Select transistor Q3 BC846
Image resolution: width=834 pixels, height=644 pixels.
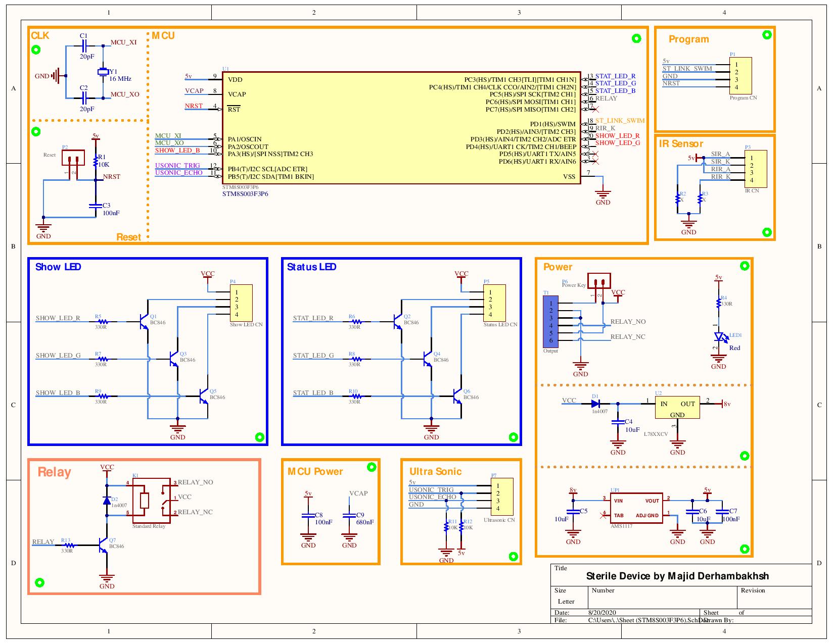pos(173,358)
